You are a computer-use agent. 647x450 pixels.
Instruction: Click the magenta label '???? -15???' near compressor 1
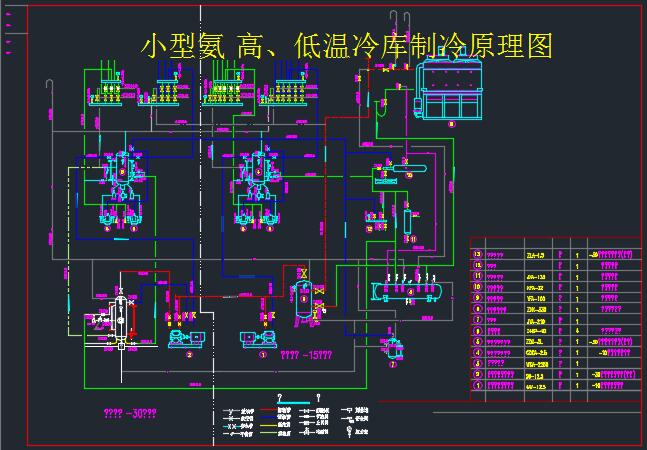[306, 355]
